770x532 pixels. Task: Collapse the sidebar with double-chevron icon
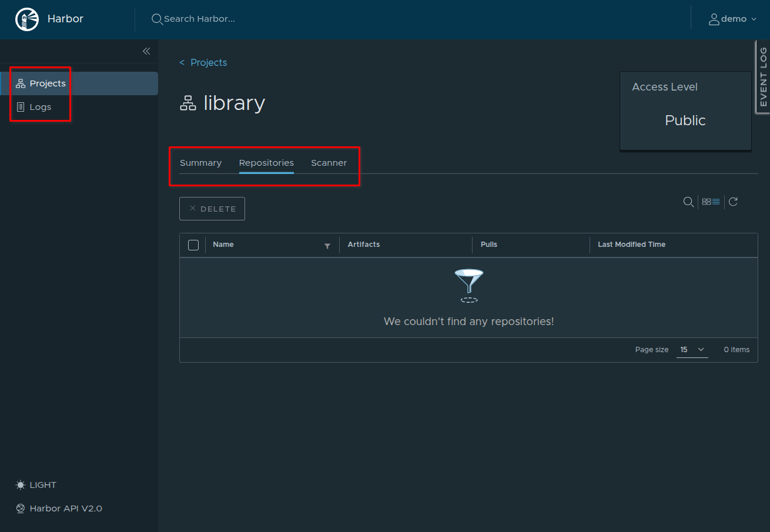pyautogui.click(x=146, y=51)
